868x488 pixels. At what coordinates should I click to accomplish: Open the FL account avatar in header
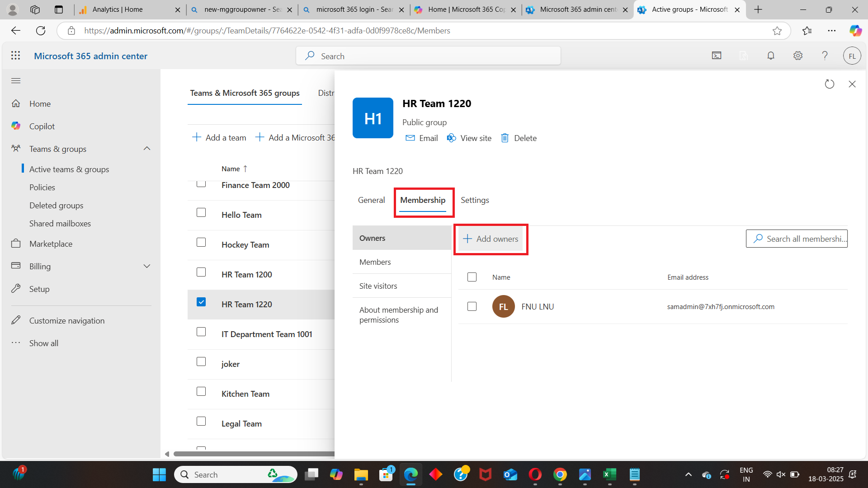pyautogui.click(x=852, y=56)
